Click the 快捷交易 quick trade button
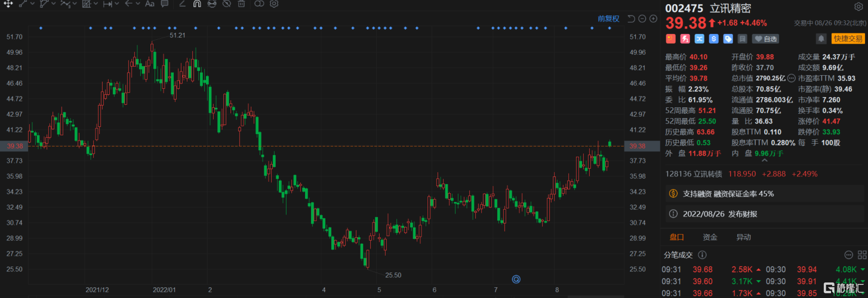 [848, 39]
